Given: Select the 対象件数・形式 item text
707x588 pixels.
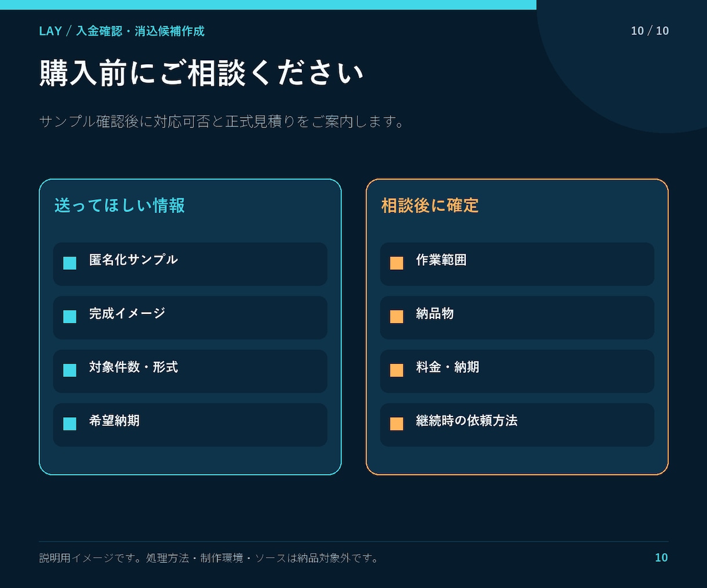Looking at the screenshot, I should click(133, 367).
